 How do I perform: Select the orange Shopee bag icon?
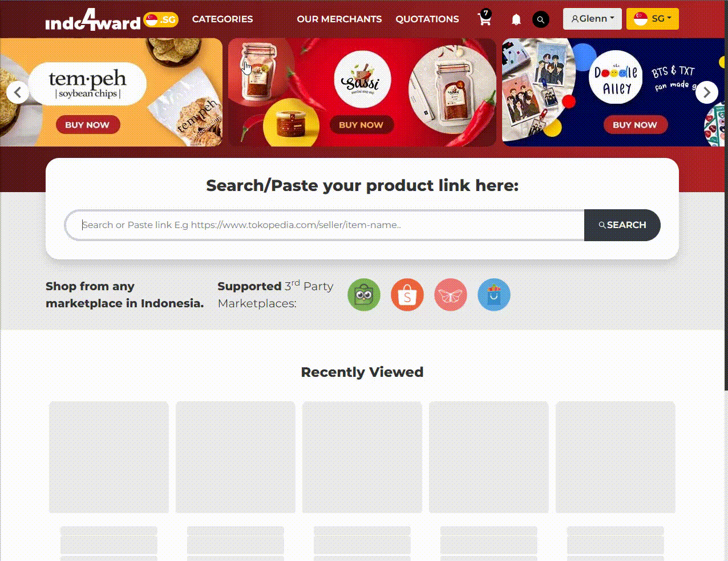[x=407, y=295]
